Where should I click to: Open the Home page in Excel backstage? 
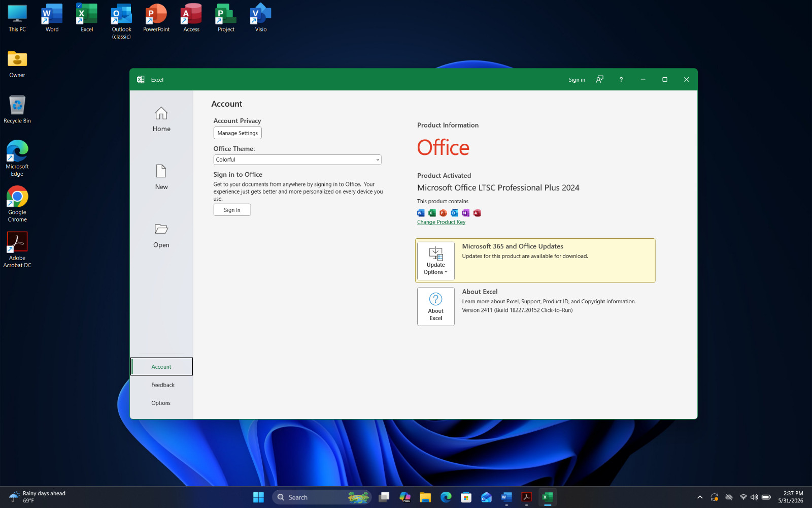(x=161, y=120)
